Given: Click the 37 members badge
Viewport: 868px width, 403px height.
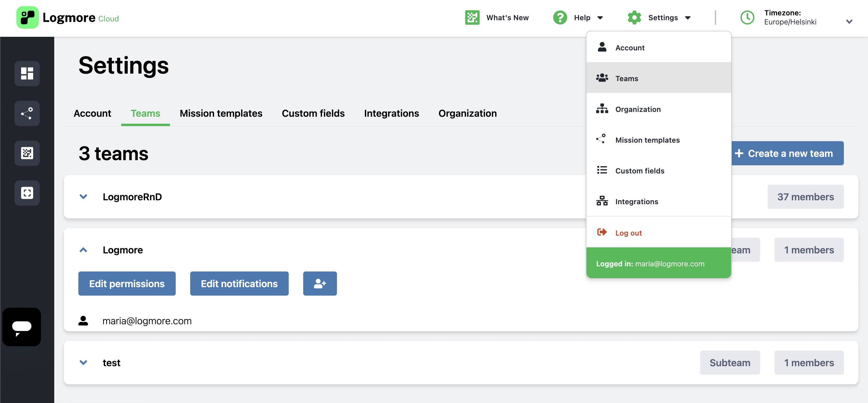Looking at the screenshot, I should [805, 197].
